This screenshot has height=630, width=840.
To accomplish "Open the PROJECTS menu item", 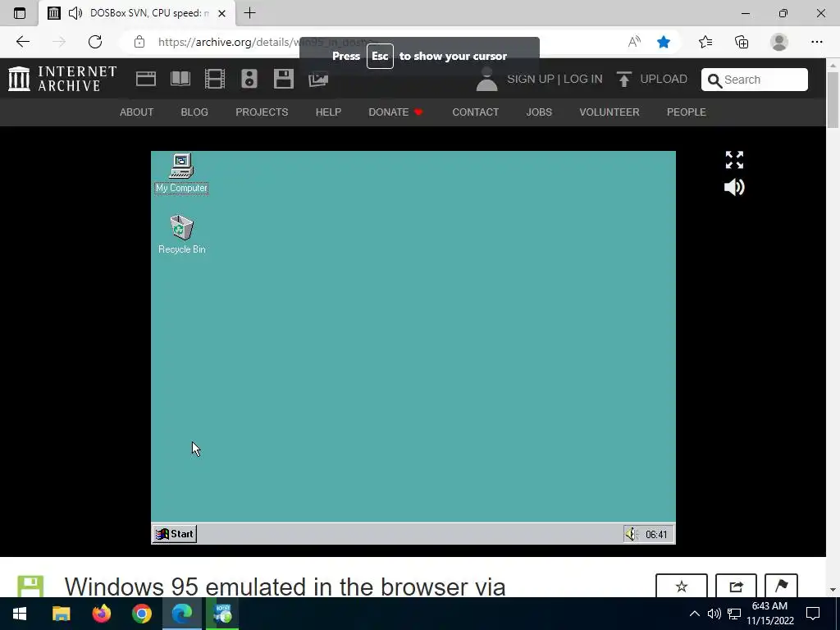I will pyautogui.click(x=262, y=112).
